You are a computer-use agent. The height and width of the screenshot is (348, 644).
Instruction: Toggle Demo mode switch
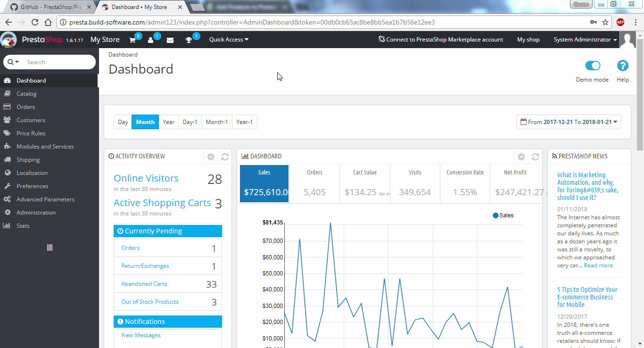tap(593, 66)
